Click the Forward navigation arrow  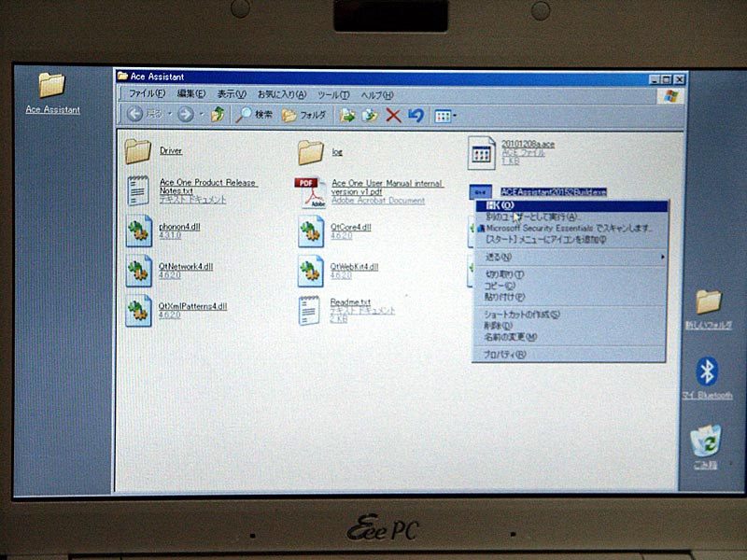(185, 115)
